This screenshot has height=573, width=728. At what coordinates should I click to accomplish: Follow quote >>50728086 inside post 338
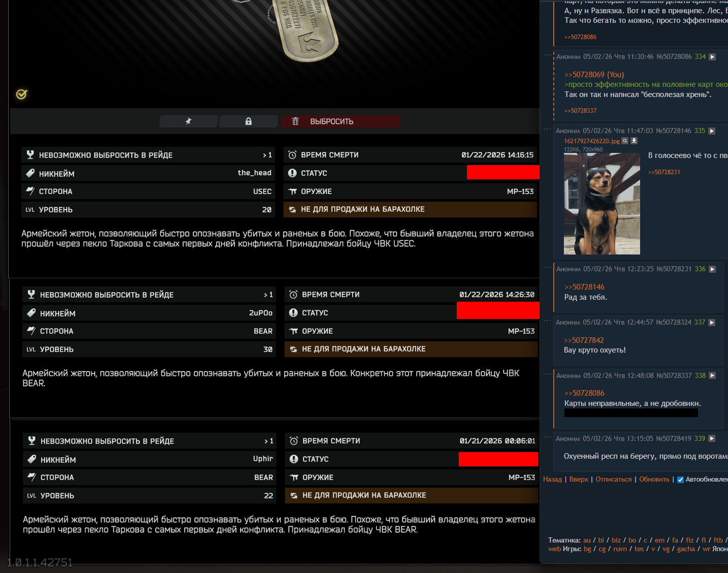coord(584,393)
